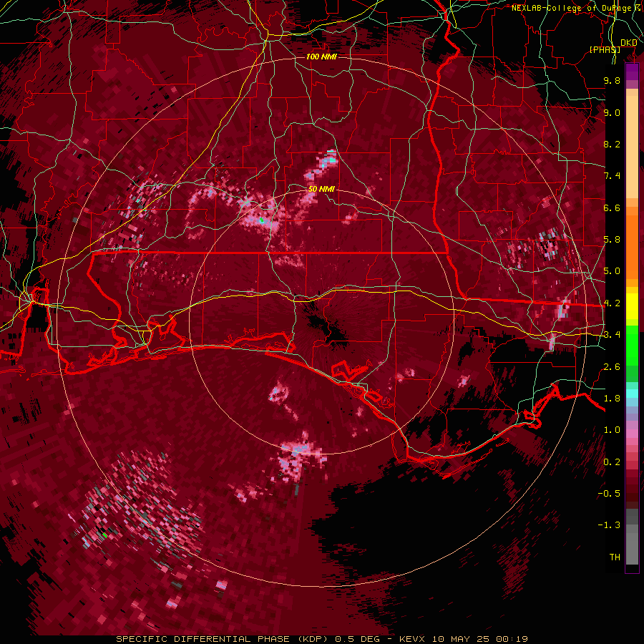Click the purple top segment of color bar
Viewport: 644px width, 644px height.
tap(632, 72)
